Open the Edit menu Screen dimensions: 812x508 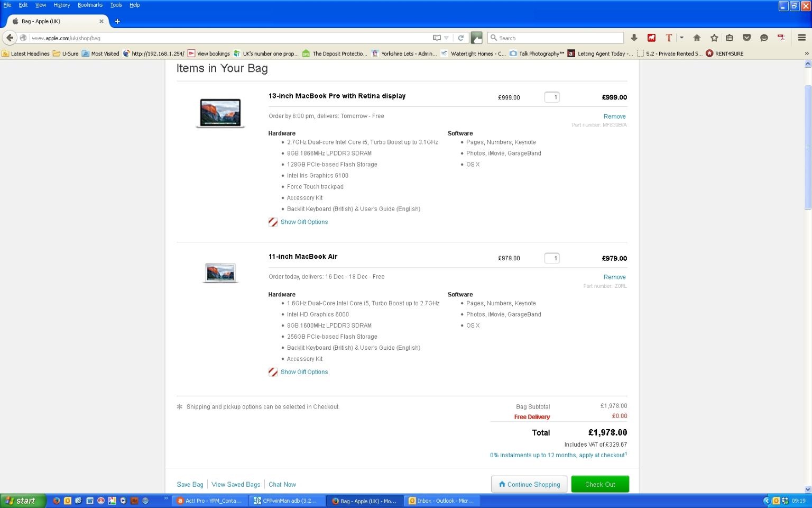click(x=23, y=5)
